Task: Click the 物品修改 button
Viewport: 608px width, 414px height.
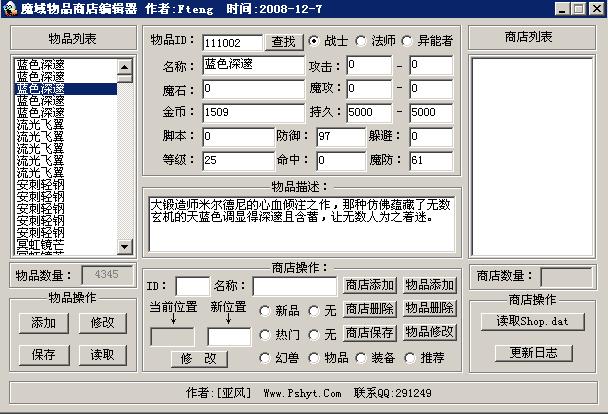Action: click(429, 332)
